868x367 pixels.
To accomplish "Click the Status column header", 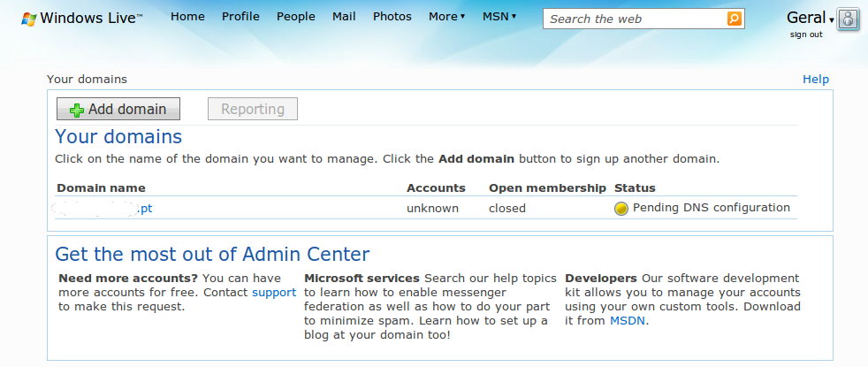I will [635, 188].
